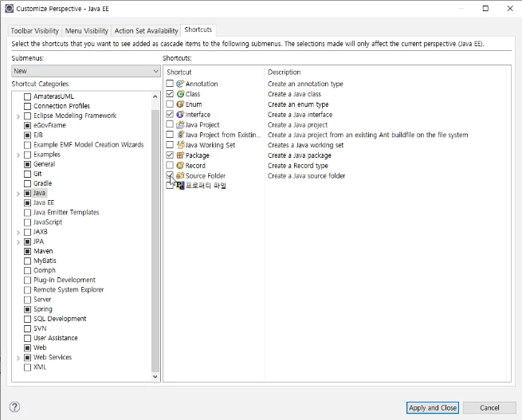Click 'Create a Java source folder' description
Viewport: 522px width, 420px height.
coord(306,175)
